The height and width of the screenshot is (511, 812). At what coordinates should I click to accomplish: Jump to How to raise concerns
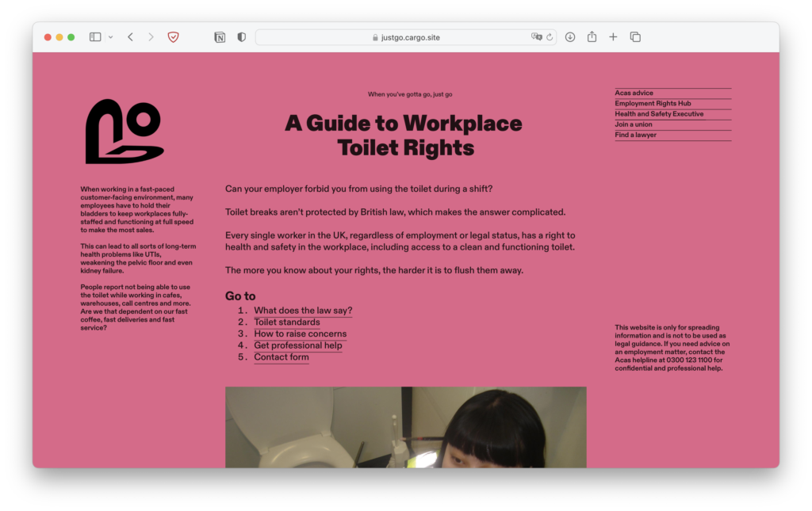[301, 334]
